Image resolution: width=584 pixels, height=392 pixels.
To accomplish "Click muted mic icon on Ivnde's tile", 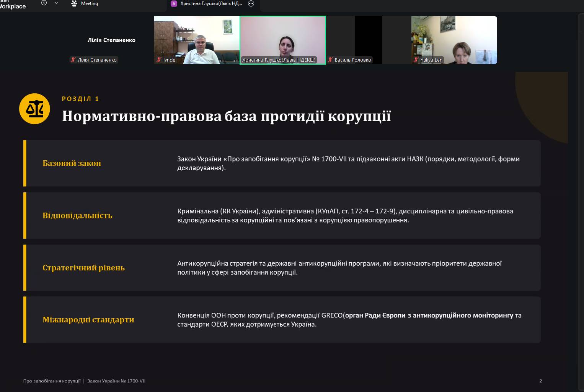I will pyautogui.click(x=158, y=60).
